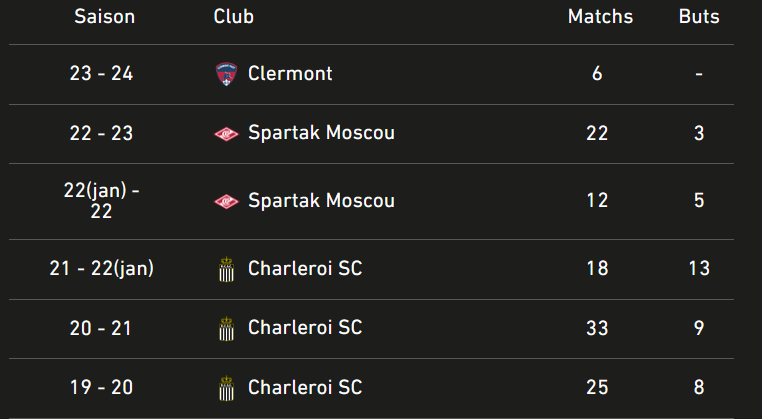
Task: Open Charleroi SC link for season 20 - 21
Action: click(305, 328)
